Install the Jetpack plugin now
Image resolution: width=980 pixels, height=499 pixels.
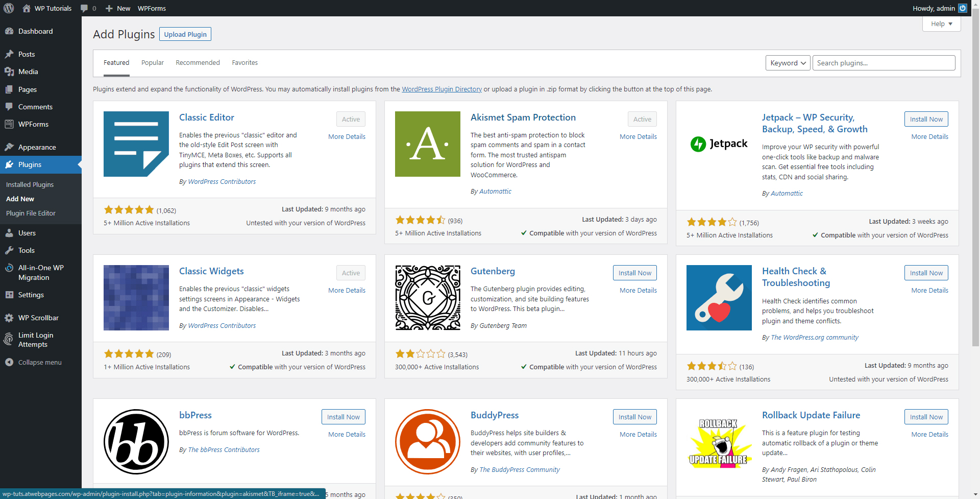(926, 119)
